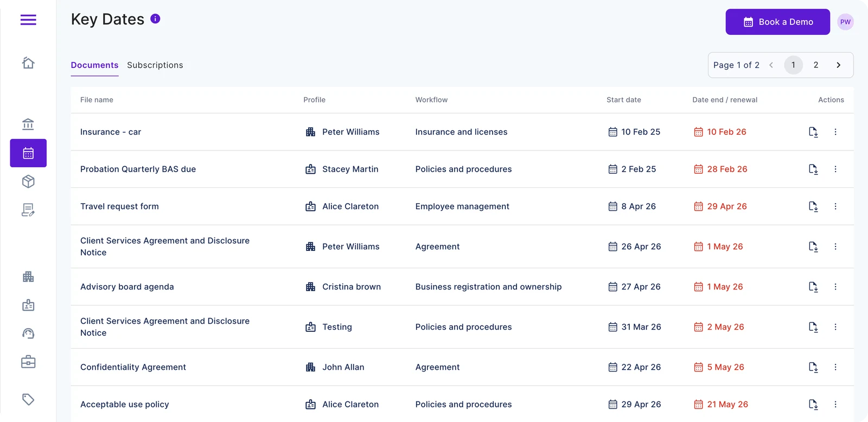
Task: Click the Stacey Martin profile
Action: coord(350,169)
